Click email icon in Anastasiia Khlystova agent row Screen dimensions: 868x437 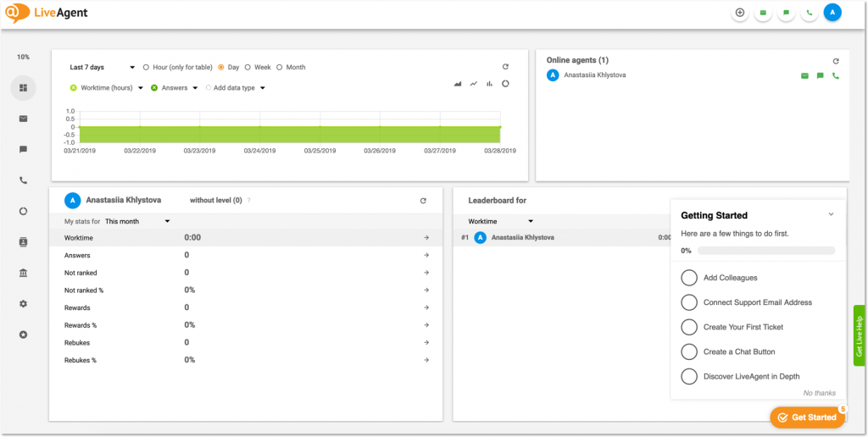coord(804,75)
